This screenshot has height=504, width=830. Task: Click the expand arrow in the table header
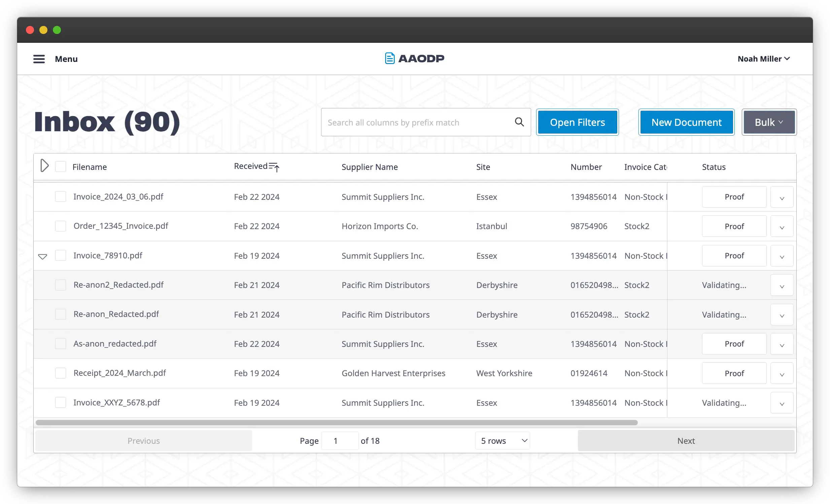[x=44, y=165]
